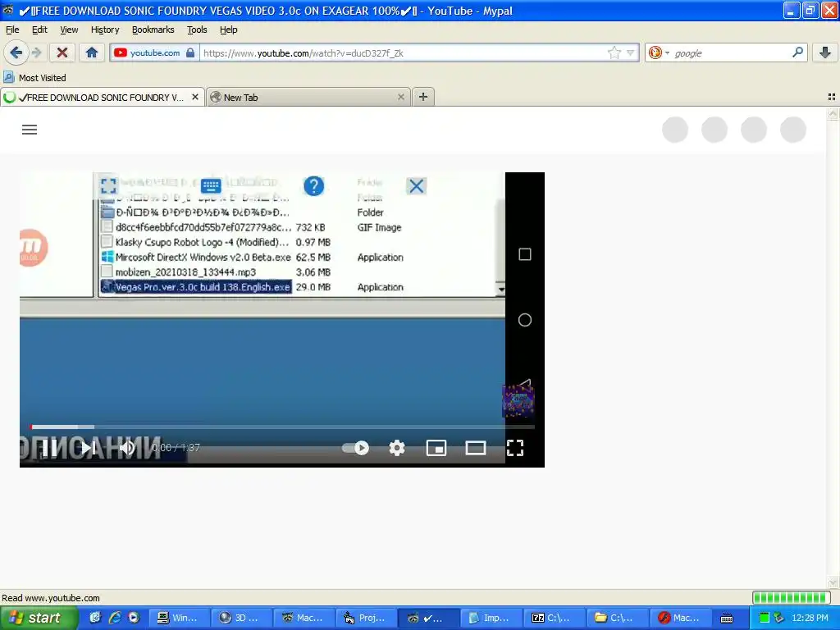Enter full screen video mode
Image resolution: width=840 pixels, height=630 pixels.
515,448
